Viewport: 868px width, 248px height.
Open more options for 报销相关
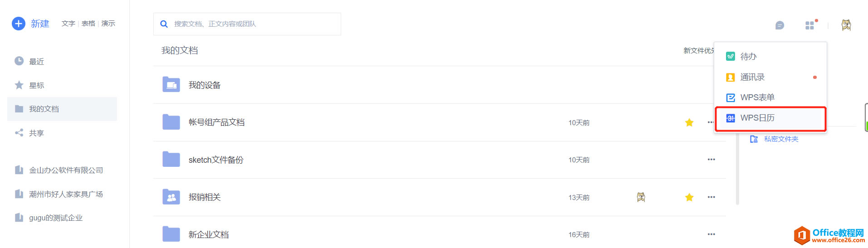click(711, 197)
